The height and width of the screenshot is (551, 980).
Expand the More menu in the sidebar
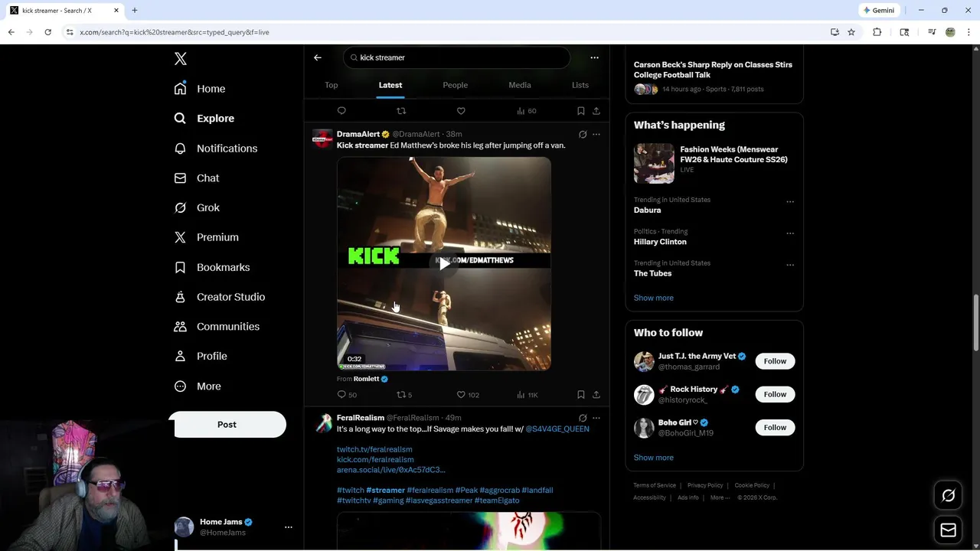pos(198,386)
